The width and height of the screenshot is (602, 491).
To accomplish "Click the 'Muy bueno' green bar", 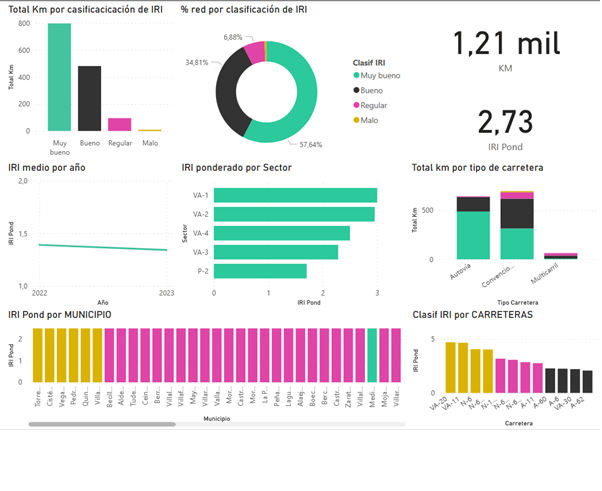I will (59, 77).
